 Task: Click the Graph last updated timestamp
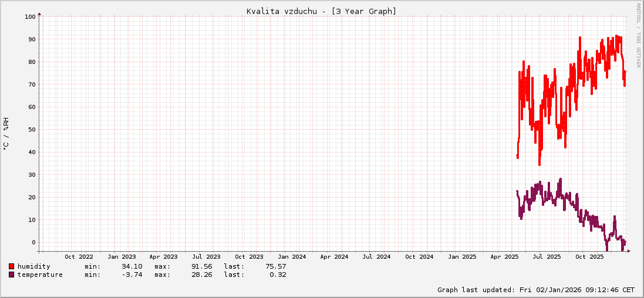[536, 290]
